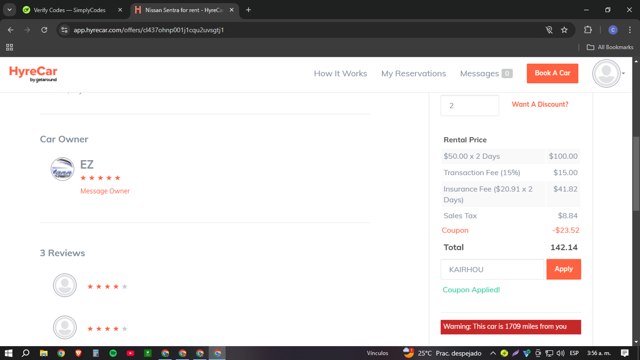
Task: Click the Sales Tax $8.84 row
Action: [510, 216]
